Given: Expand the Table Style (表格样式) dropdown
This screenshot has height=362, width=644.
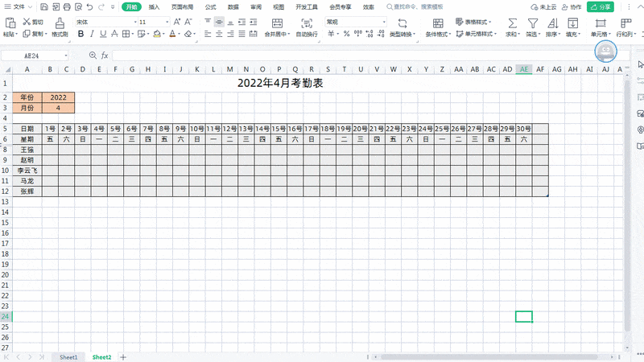Looking at the screenshot, I should (489, 22).
